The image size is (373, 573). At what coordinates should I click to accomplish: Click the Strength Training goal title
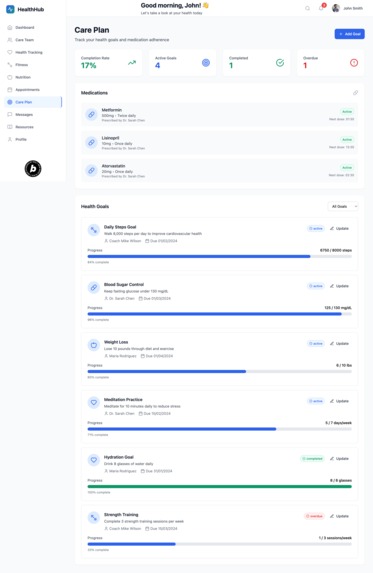[121, 515]
